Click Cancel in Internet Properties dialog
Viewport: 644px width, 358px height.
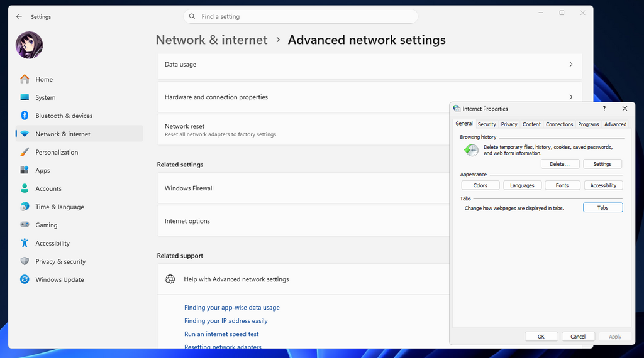[578, 337]
